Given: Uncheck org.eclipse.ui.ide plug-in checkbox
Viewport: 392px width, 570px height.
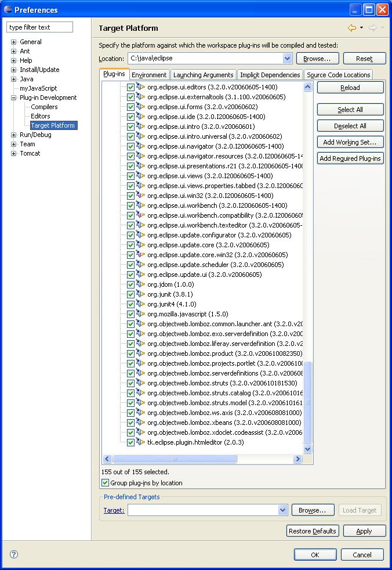Looking at the screenshot, I should coord(131,117).
